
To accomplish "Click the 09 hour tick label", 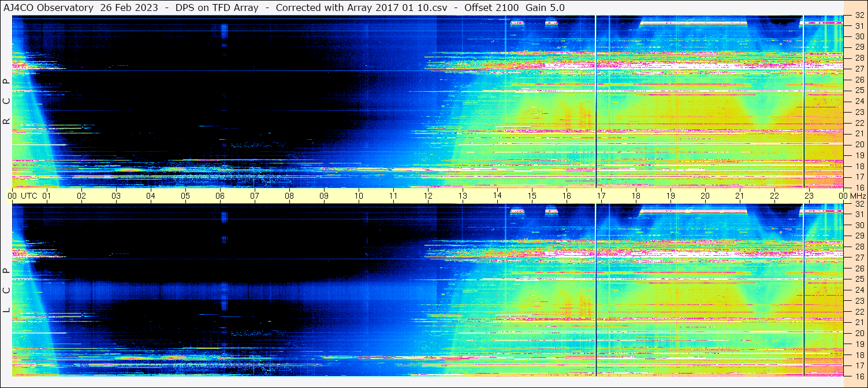I will point(324,196).
